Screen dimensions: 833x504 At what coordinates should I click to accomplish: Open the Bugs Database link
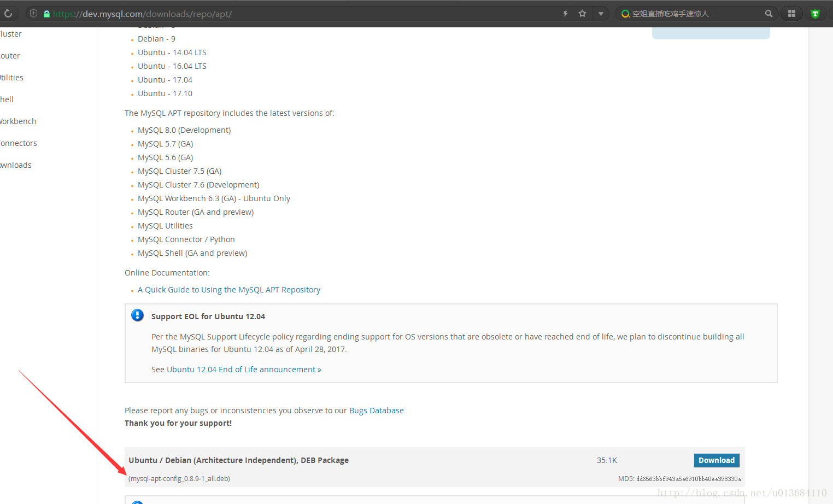pos(377,411)
